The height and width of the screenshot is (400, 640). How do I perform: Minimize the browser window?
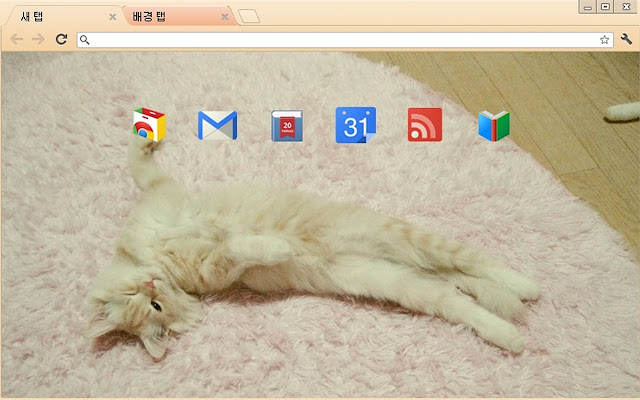[588, 7]
